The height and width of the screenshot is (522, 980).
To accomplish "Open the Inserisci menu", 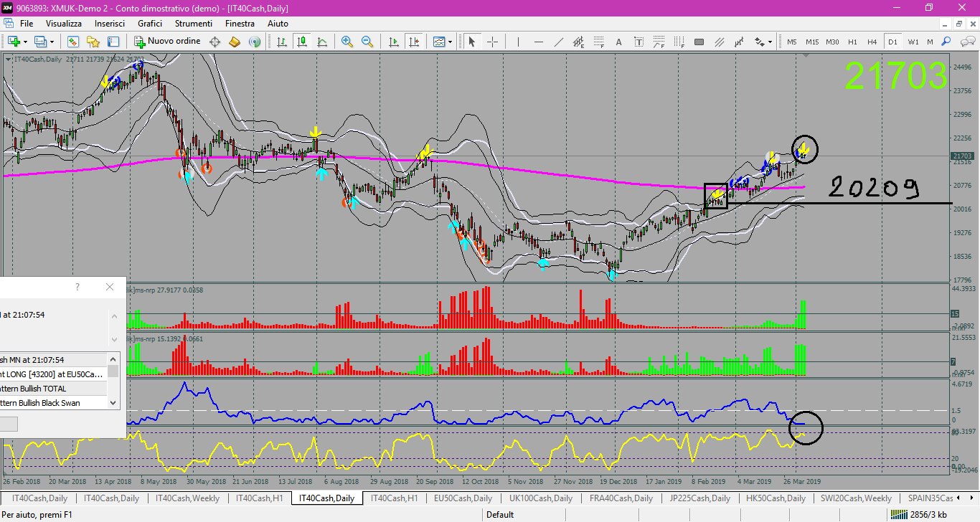I will pos(110,24).
